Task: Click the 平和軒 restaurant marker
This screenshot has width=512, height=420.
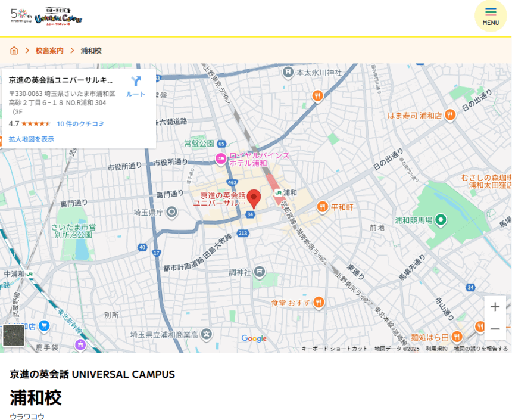Action: (322, 207)
